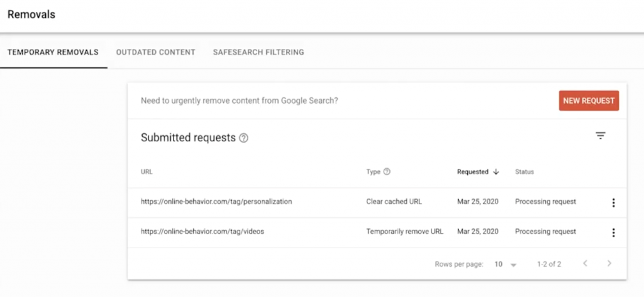Select the Temporary Removals tab

pyautogui.click(x=53, y=52)
